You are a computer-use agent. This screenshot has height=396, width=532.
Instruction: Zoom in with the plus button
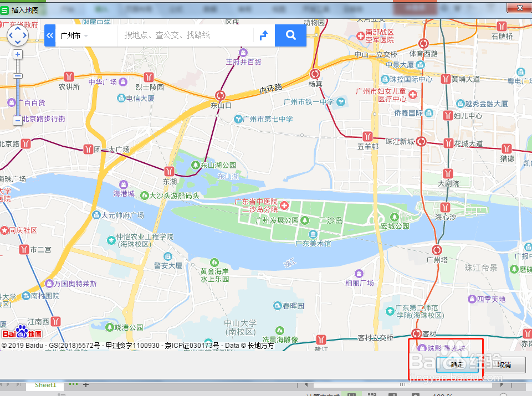[x=18, y=54]
